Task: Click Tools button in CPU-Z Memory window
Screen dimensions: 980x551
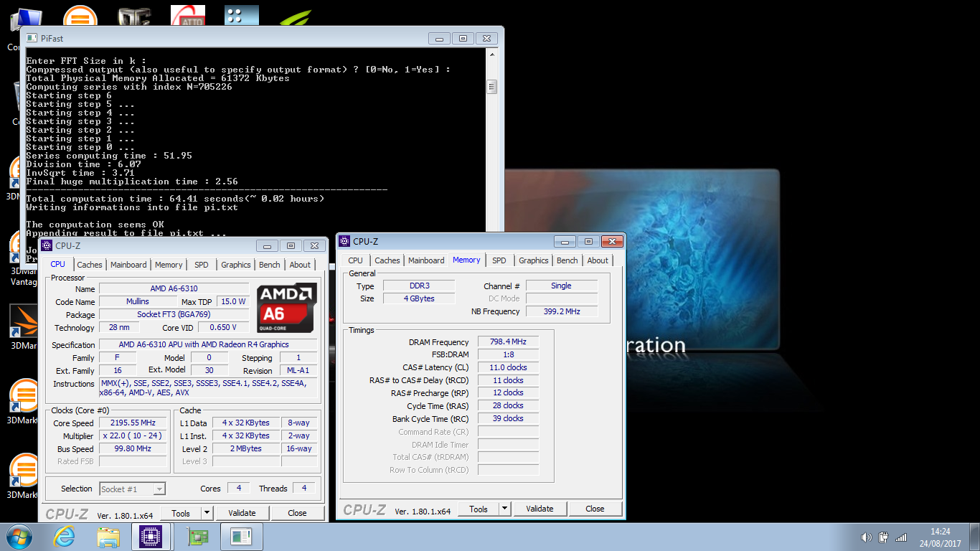Action: [x=479, y=509]
